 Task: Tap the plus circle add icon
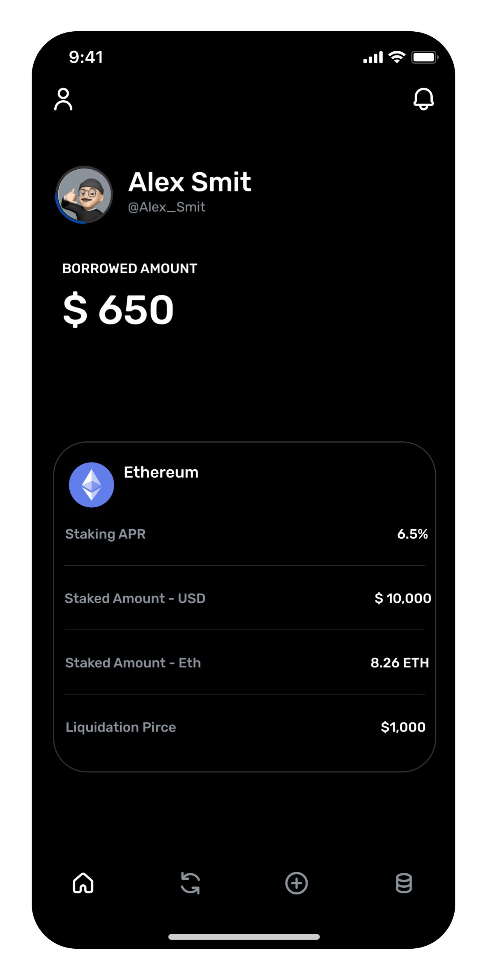(296, 883)
